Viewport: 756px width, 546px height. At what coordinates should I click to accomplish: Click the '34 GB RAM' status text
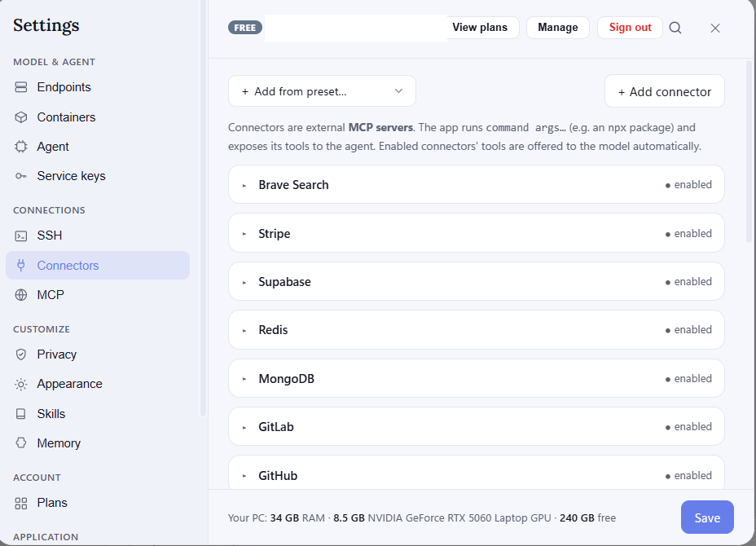(297, 518)
